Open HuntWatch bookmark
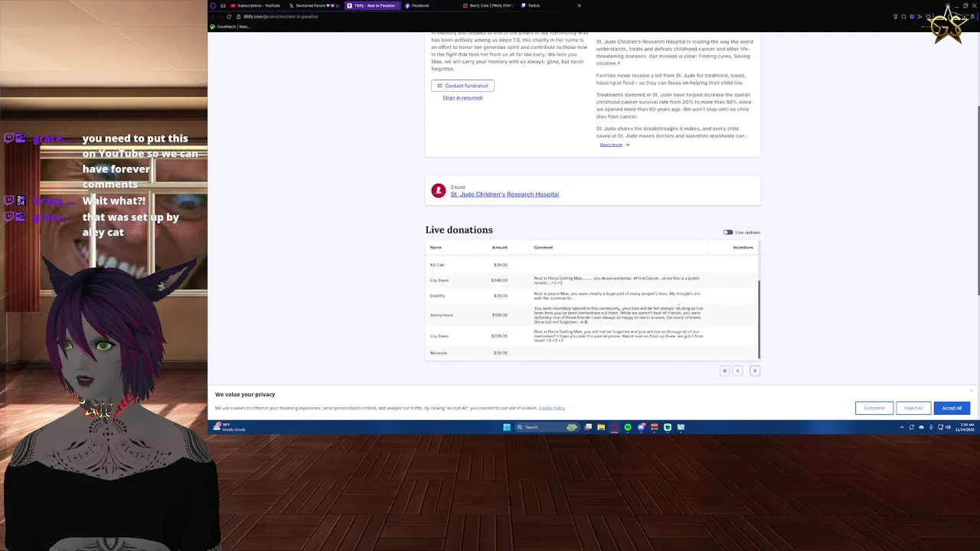The image size is (980, 551). (x=230, y=27)
